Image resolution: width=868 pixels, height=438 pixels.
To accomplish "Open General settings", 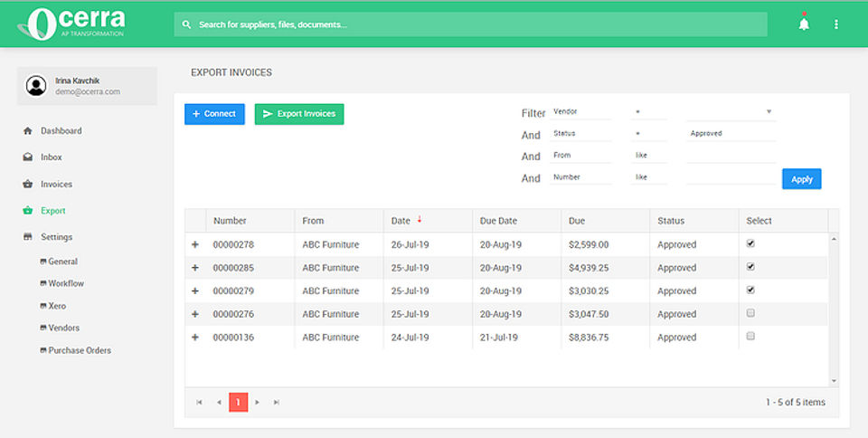I will (x=62, y=262).
